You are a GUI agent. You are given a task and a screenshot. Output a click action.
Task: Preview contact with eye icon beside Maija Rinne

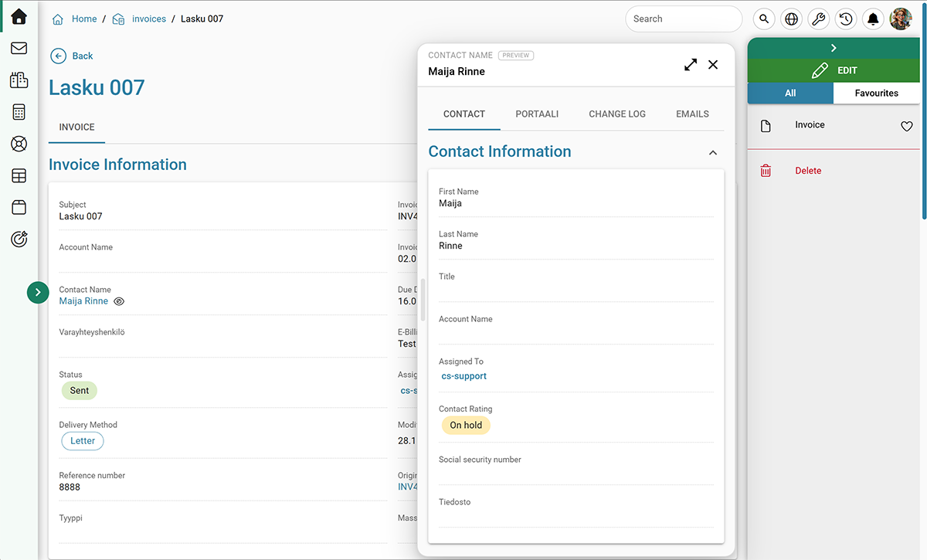119,301
